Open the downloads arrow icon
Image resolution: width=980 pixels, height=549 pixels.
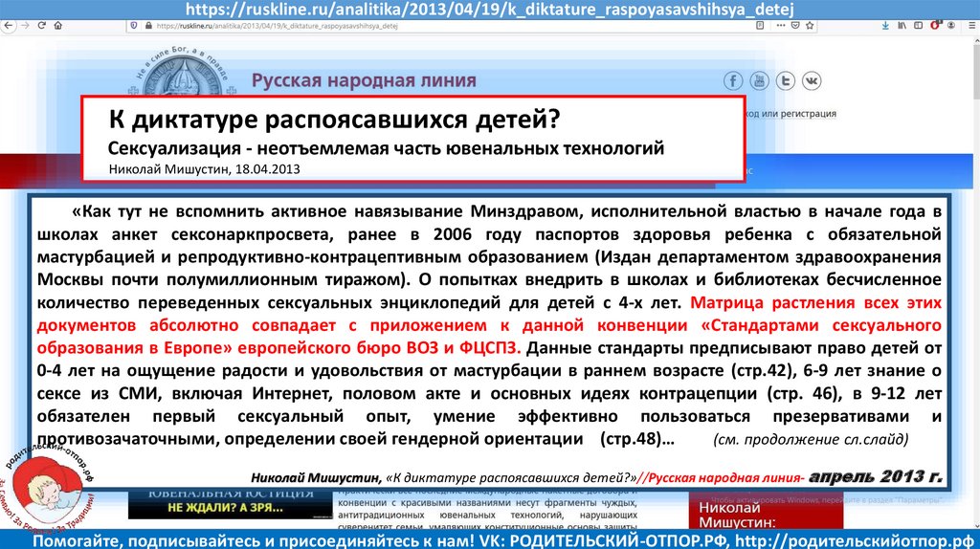click(885, 26)
